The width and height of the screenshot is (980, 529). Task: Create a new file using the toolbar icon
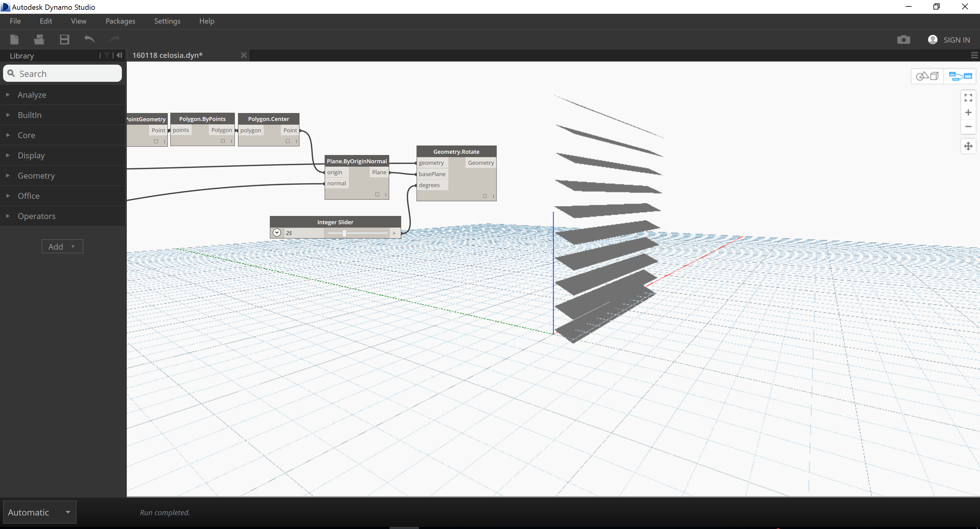click(14, 39)
